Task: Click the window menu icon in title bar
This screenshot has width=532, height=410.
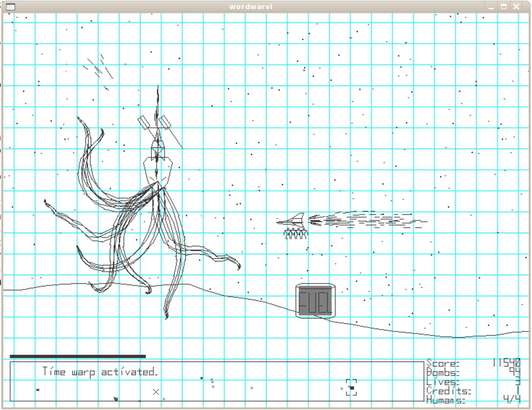Action: tap(11, 6)
